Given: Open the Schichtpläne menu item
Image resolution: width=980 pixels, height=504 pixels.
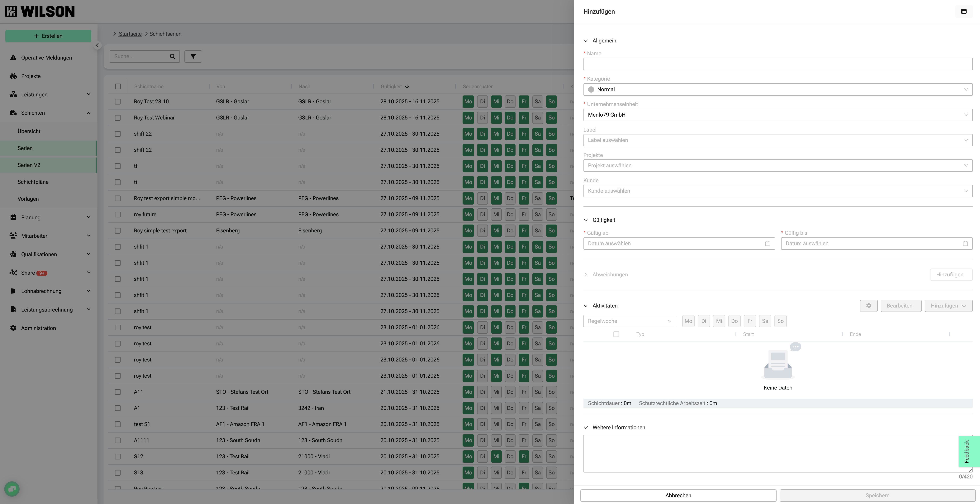Looking at the screenshot, I should click(x=33, y=182).
